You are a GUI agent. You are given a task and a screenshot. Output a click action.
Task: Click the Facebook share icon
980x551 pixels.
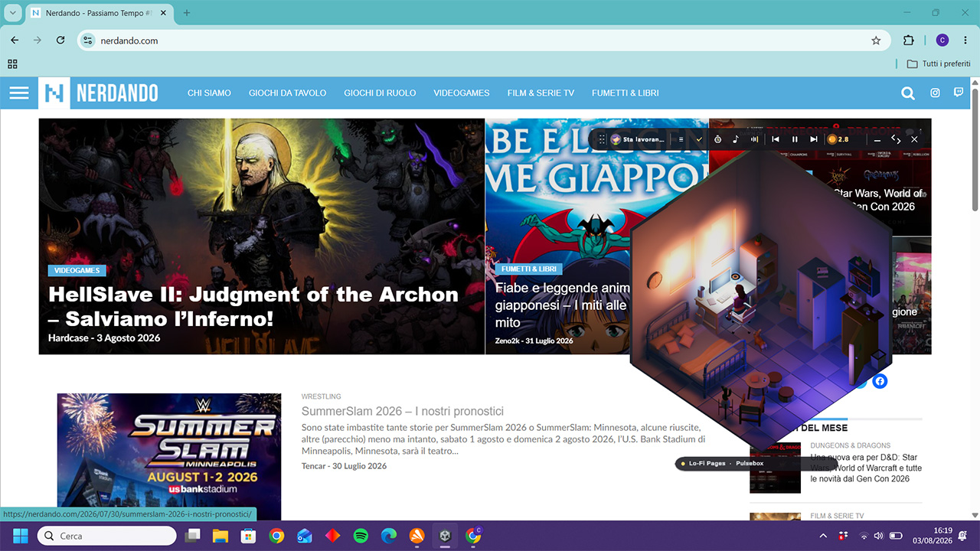pos(880,381)
